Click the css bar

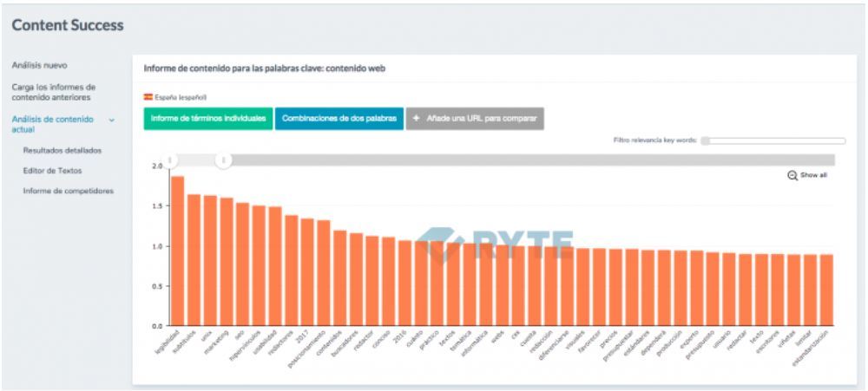518,285
